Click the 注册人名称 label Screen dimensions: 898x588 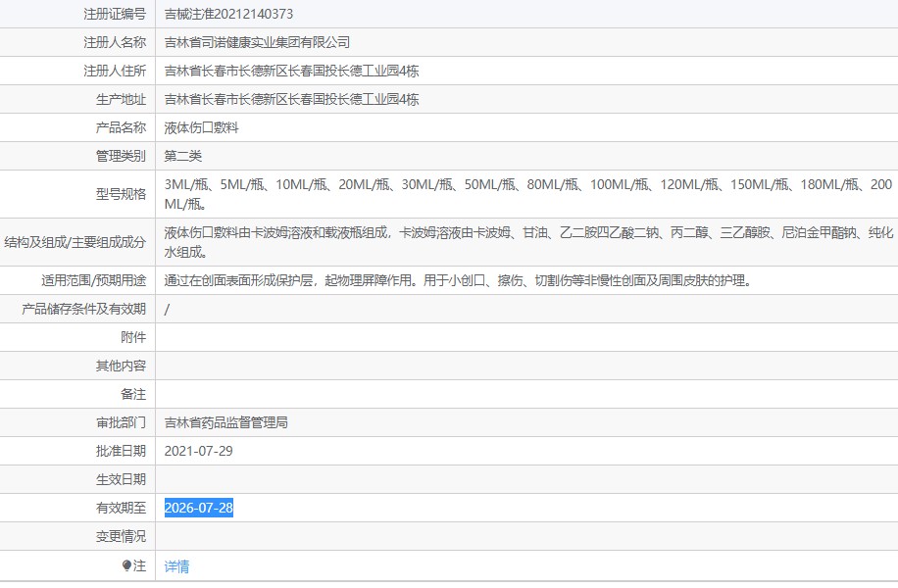coord(115,42)
